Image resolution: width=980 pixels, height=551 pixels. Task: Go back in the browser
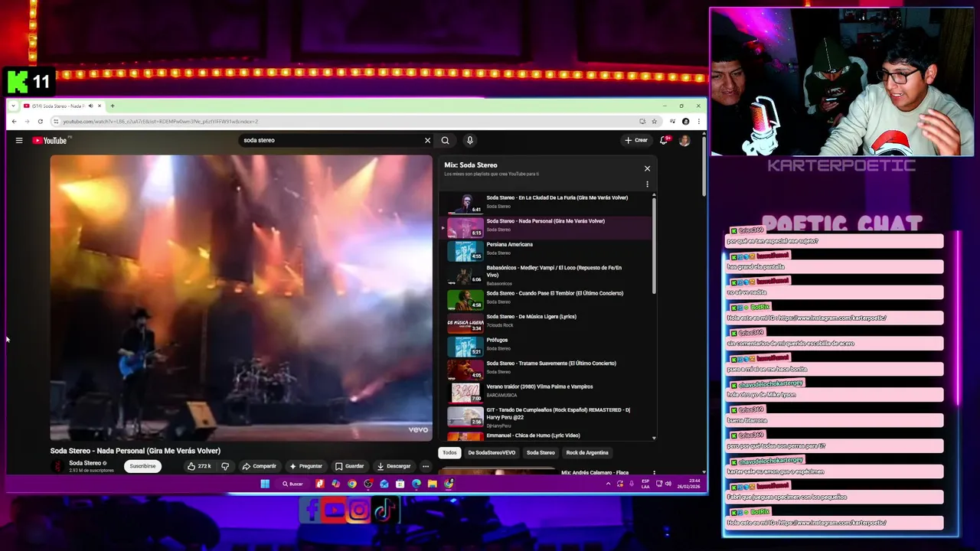click(x=14, y=121)
